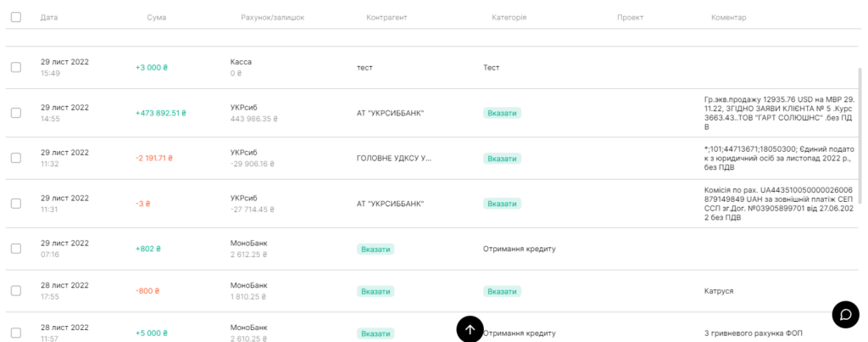This screenshot has height=342, width=868.
Task: Click the category Тест cell
Action: point(491,68)
